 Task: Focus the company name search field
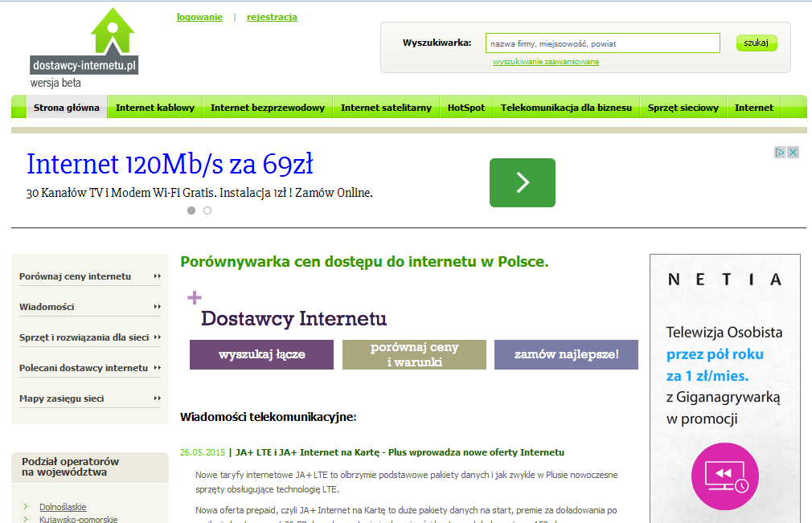602,43
